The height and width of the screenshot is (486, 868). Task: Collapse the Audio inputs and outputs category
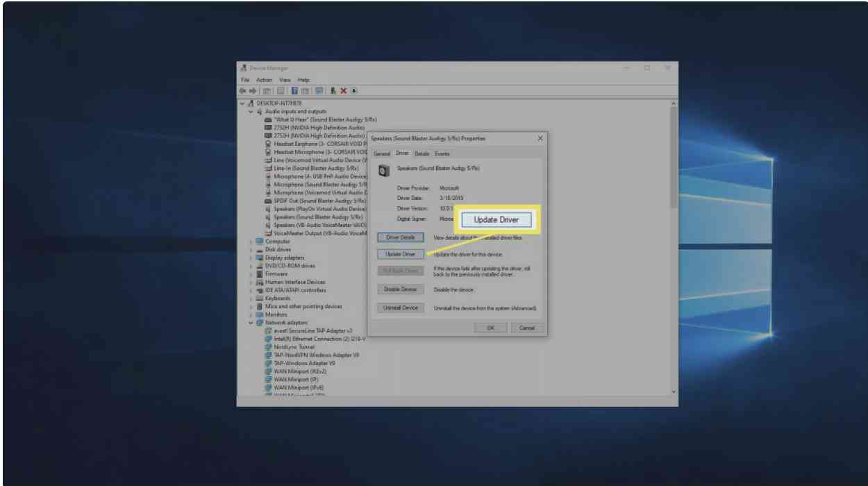click(x=251, y=112)
